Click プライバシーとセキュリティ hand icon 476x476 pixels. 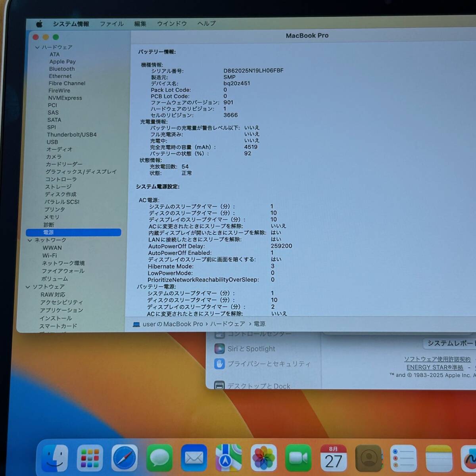(219, 363)
